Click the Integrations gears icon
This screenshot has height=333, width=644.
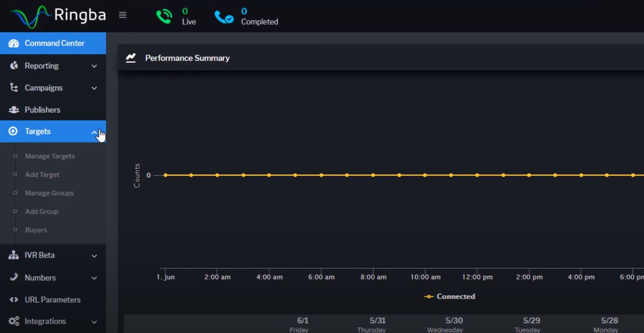14,321
